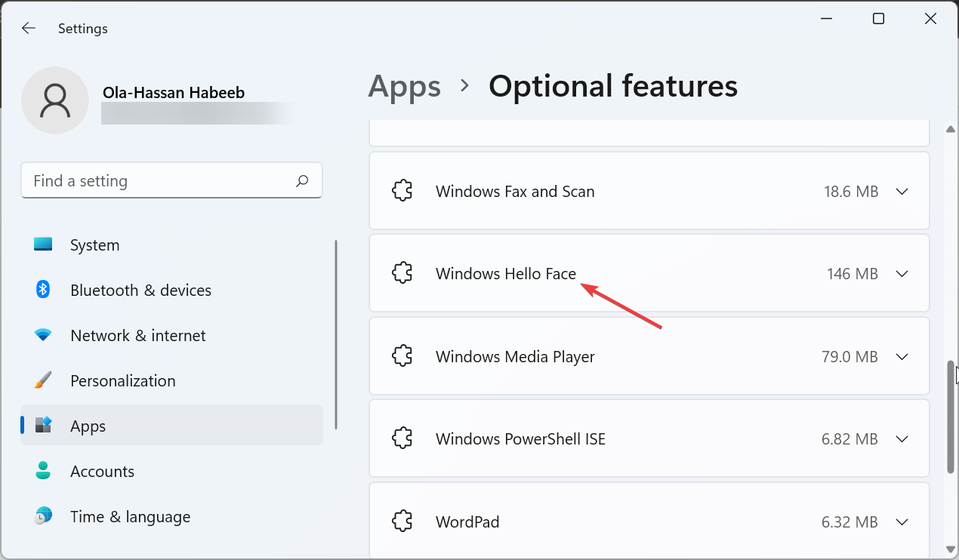Screen dimensions: 959x560
Task: Go to Apps via breadcrumb link
Action: [405, 87]
